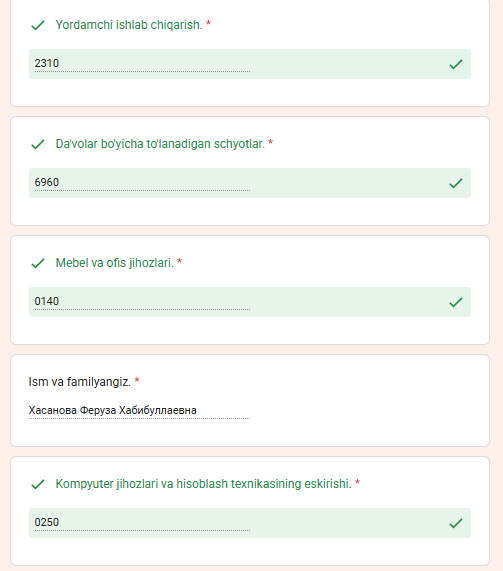Screen dimensions: 503x571
Task: Click the Da'volar bo'yicha to'lanadigan schyotlar title
Action: click(160, 144)
